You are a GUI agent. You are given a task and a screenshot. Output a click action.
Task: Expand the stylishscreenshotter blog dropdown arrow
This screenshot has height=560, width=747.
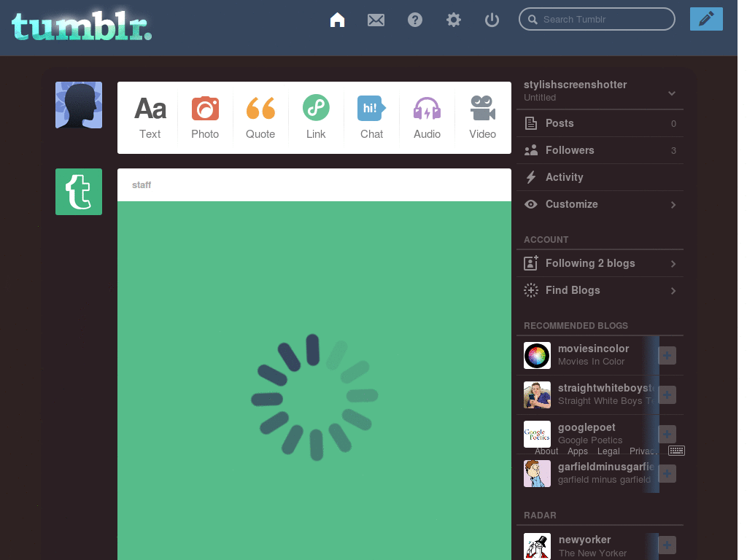(672, 93)
